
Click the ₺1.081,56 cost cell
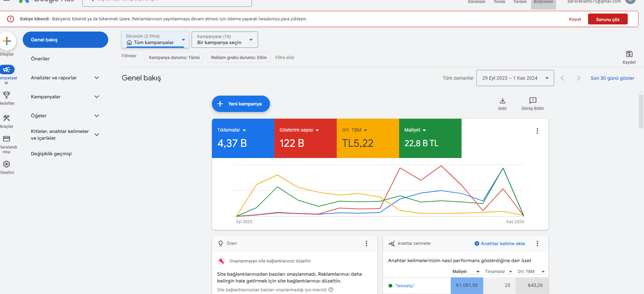click(467, 286)
